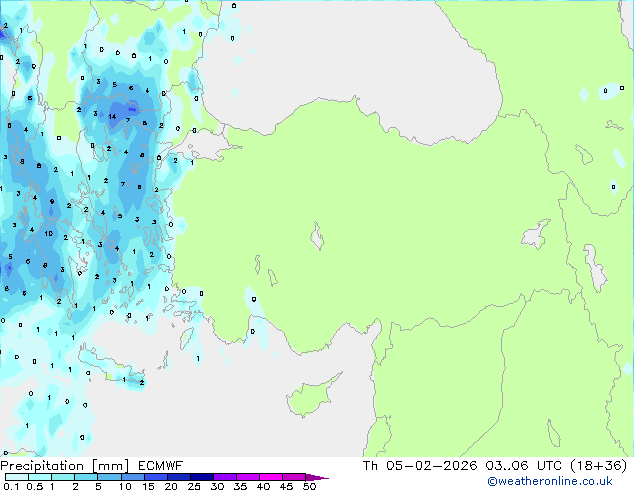Click the 45–50 mm legend color box
Screen dimensions: 634x490
tap(294, 477)
